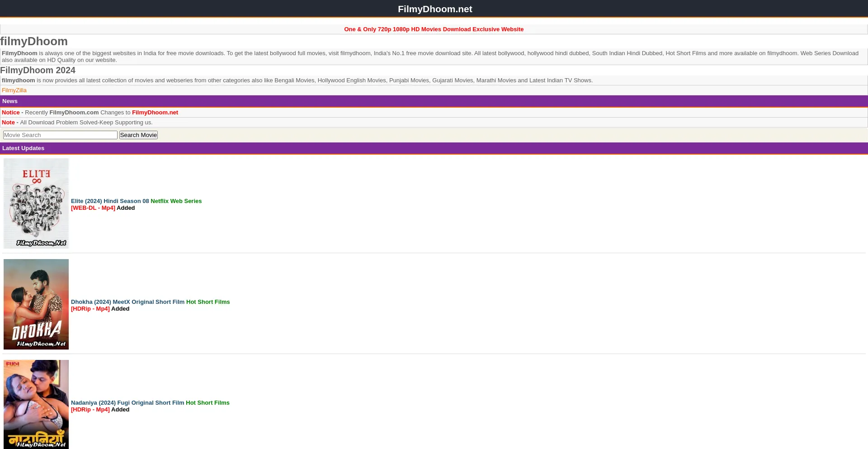868x449 pixels.
Task: Select Hot Short Films category beside Dhokha
Action: tap(208, 302)
